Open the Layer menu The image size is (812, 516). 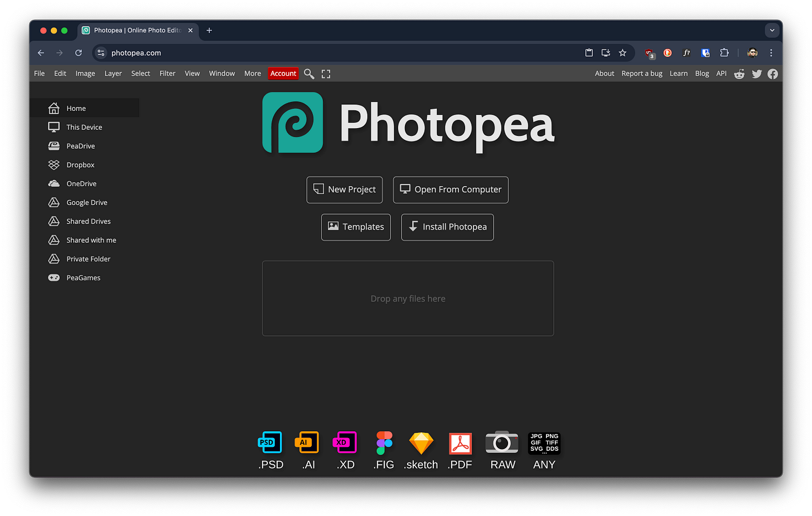point(113,74)
